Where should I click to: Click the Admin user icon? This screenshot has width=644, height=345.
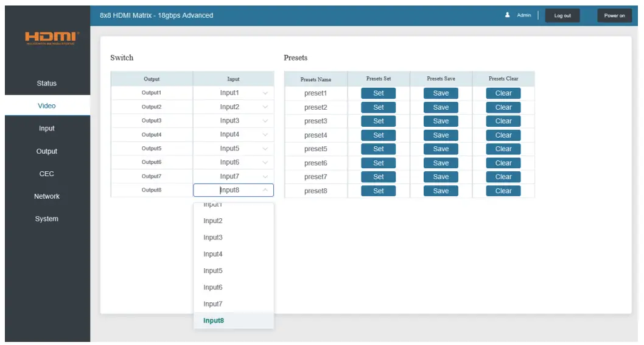[x=508, y=15]
